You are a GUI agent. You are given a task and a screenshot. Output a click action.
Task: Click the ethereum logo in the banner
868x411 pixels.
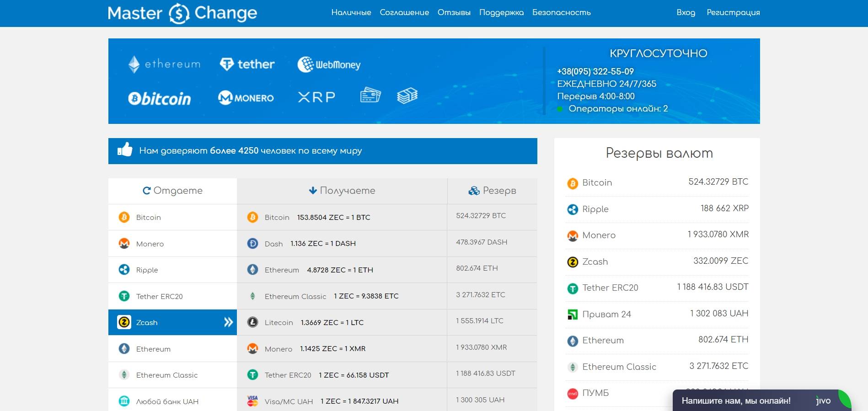pos(164,64)
